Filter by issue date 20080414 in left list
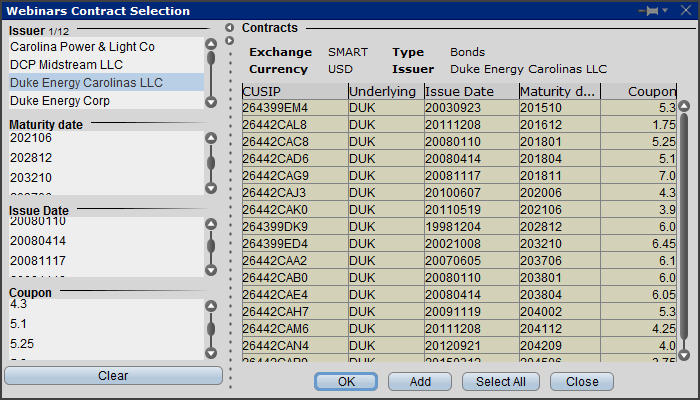The height and width of the screenshot is (400, 700). pos(106,241)
